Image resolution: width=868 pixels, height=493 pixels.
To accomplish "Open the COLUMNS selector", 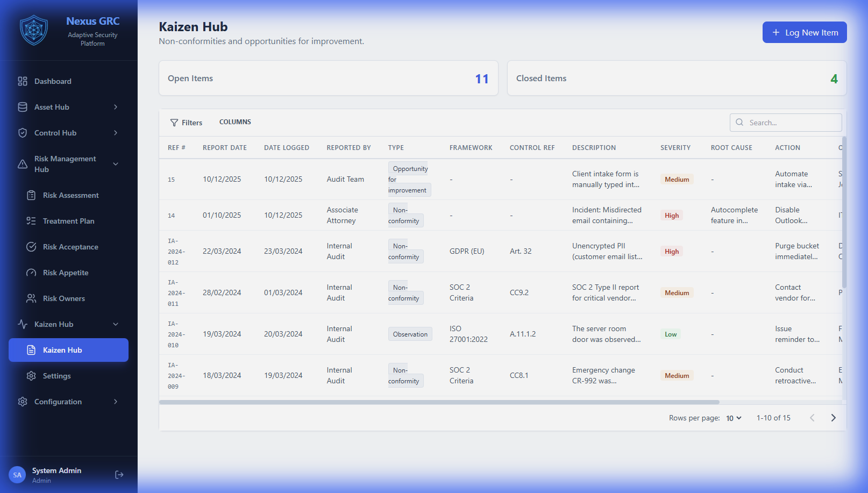I will 235,122.
